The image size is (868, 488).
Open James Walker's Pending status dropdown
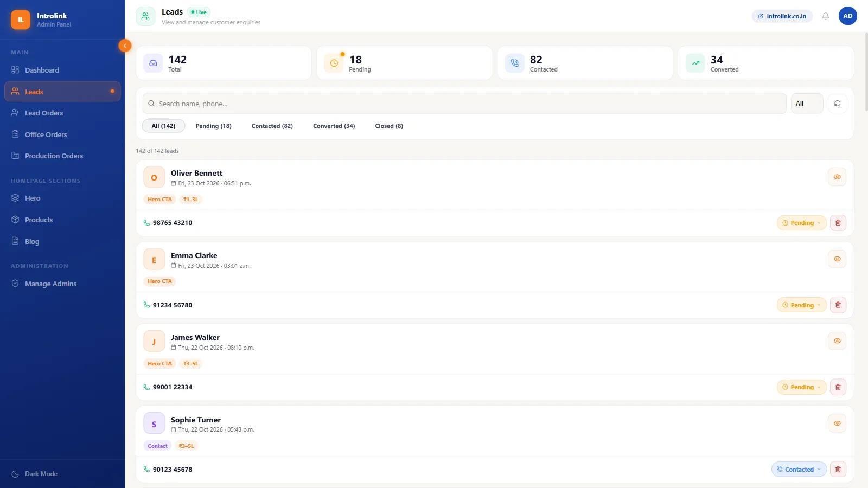point(801,387)
